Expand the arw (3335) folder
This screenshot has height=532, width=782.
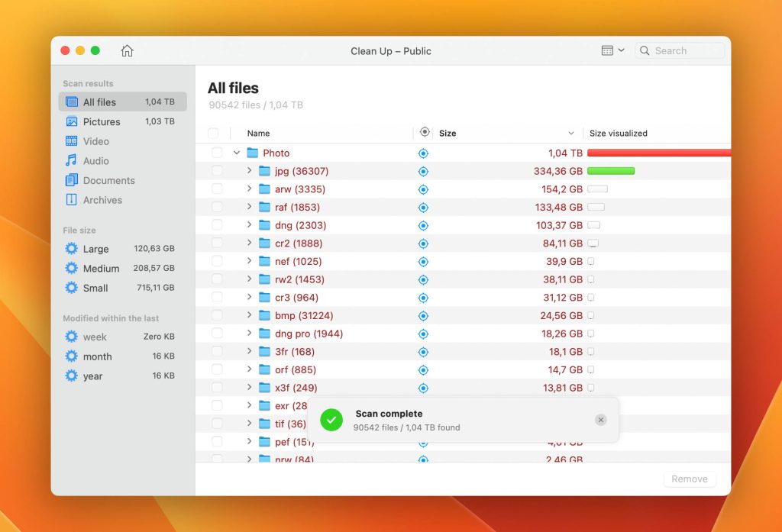click(x=247, y=189)
